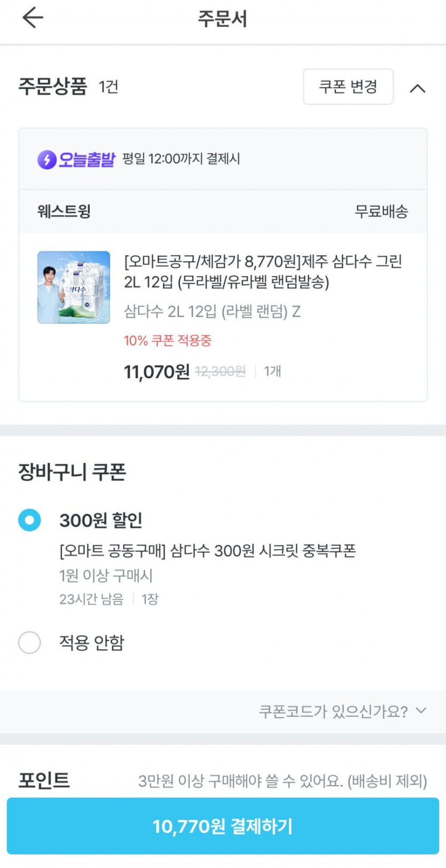The width and height of the screenshot is (446, 868).
Task: Click the 쿠폰 변경 button
Action: 348,87
